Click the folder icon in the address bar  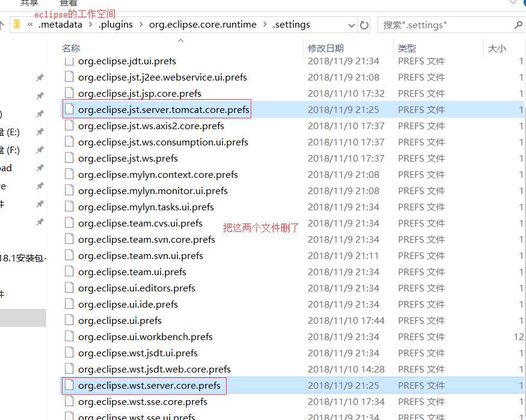click(17, 25)
